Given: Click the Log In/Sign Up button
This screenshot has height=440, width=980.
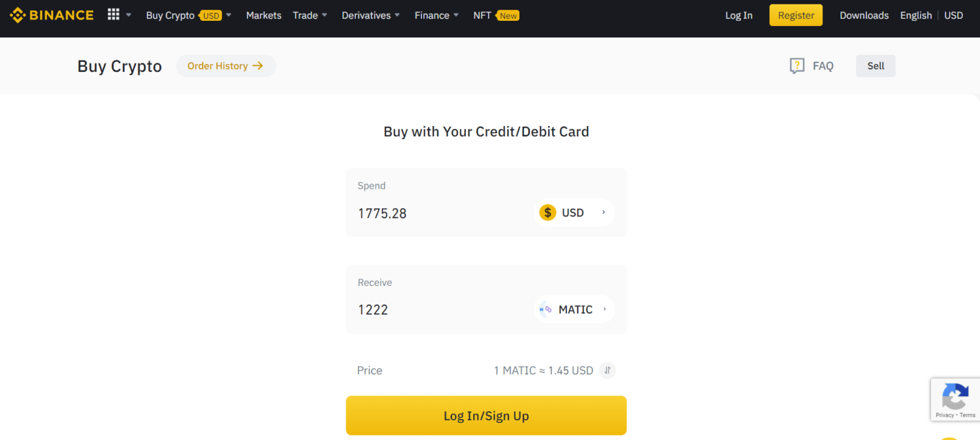Looking at the screenshot, I should (x=486, y=415).
